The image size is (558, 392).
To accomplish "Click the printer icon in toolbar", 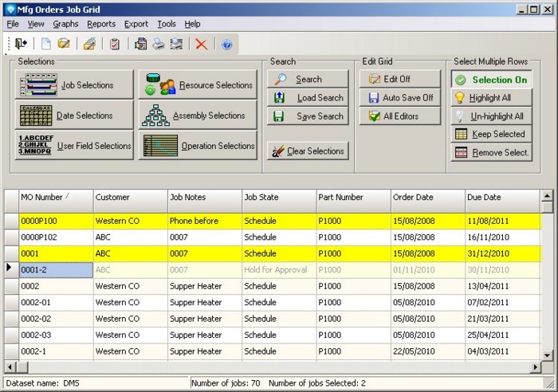I will pos(159,45).
